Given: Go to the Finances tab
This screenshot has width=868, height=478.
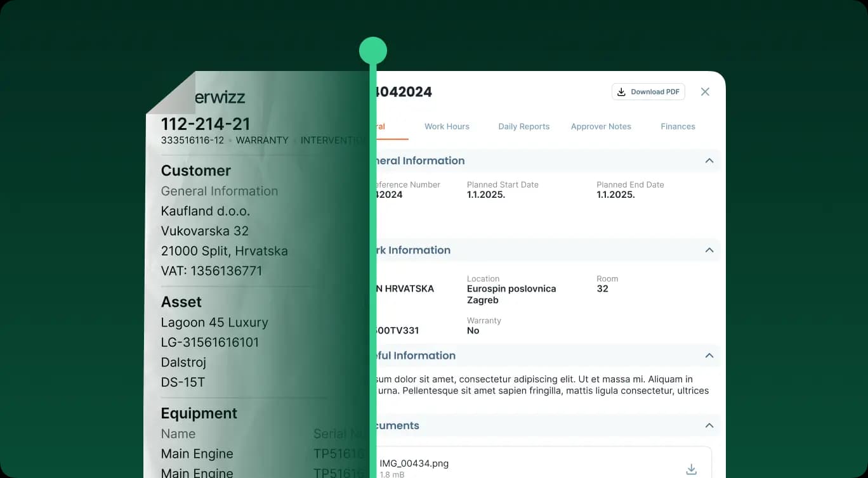Looking at the screenshot, I should click(678, 126).
